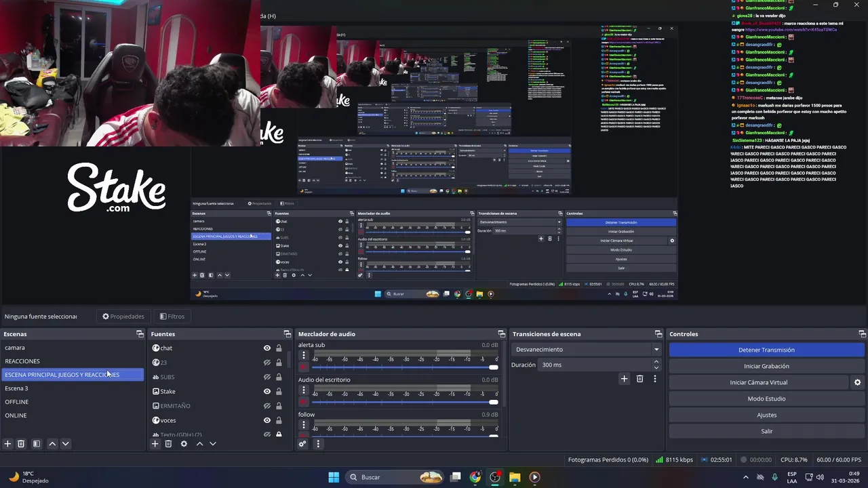Delete selected scene with Escenas trash icon
This screenshot has width=868, height=488.
click(x=21, y=444)
